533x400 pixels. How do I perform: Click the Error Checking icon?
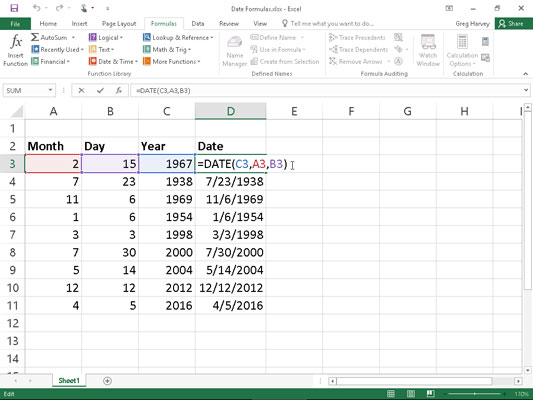point(398,49)
